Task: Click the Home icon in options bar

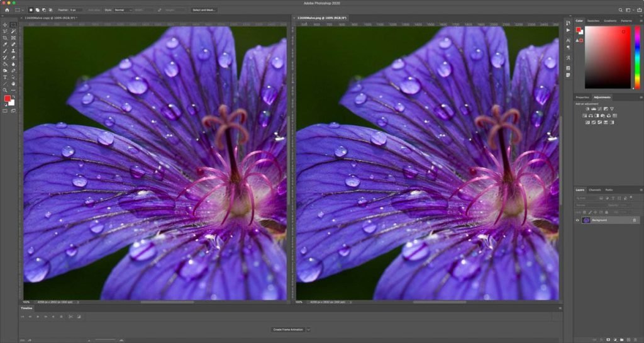Action: click(7, 10)
